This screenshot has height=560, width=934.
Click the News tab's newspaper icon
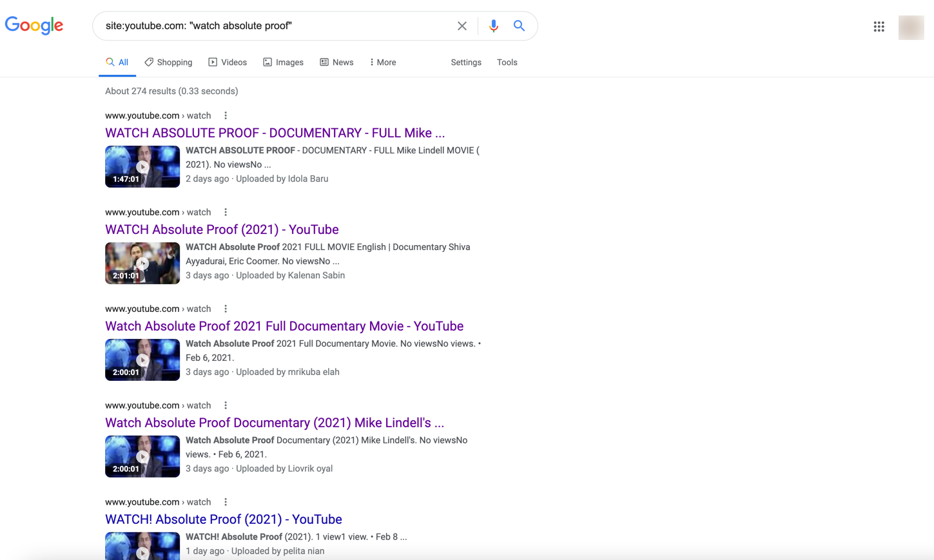(x=323, y=62)
